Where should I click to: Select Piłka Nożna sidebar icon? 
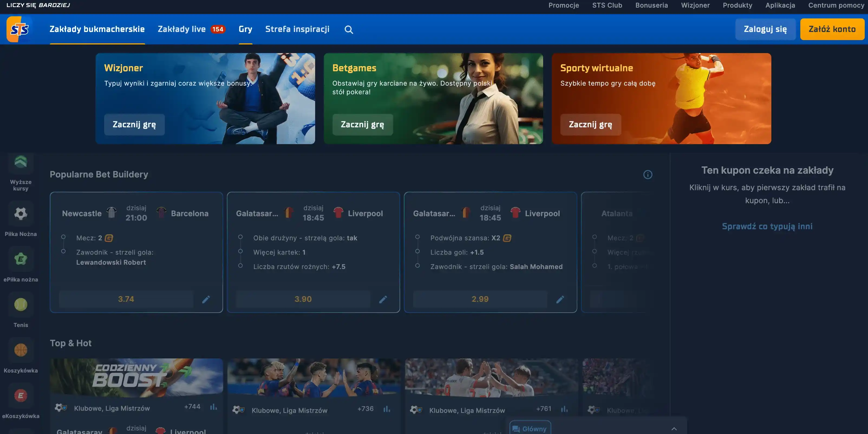[21, 213]
